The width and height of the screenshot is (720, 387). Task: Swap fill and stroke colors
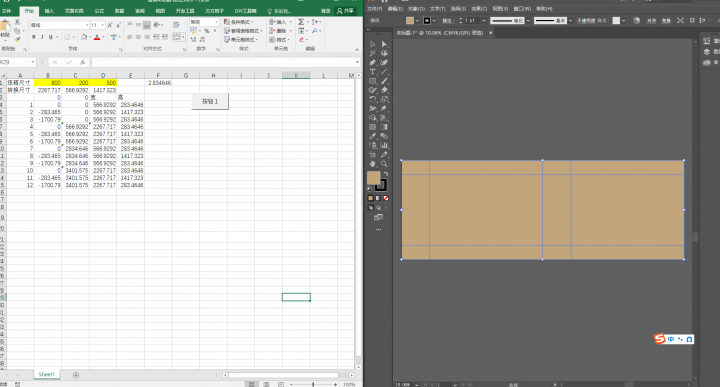tap(385, 174)
